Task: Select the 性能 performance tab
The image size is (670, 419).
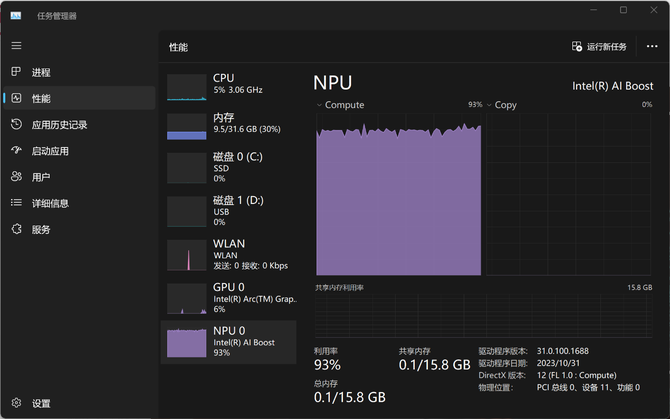Action: [79, 98]
